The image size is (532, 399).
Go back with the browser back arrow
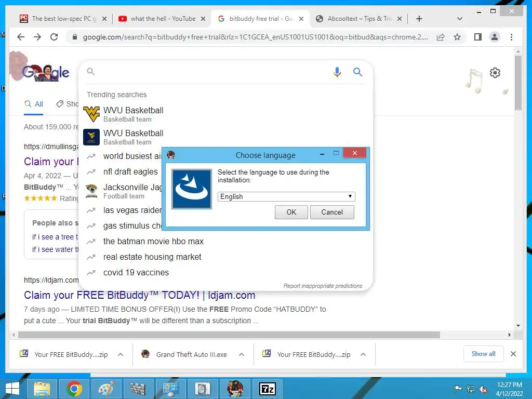[x=21, y=37]
